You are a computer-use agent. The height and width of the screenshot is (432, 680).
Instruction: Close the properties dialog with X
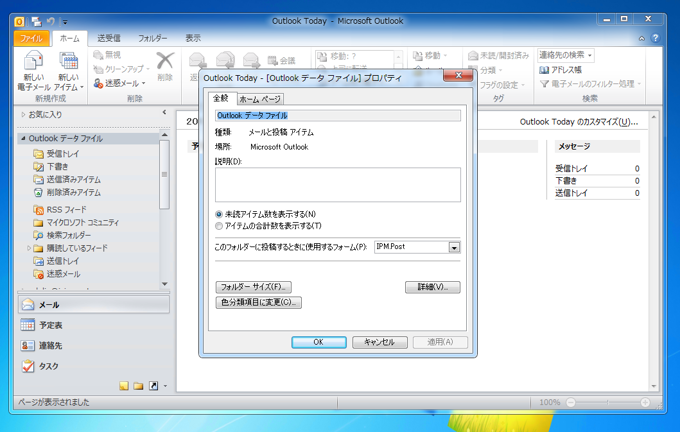click(458, 75)
